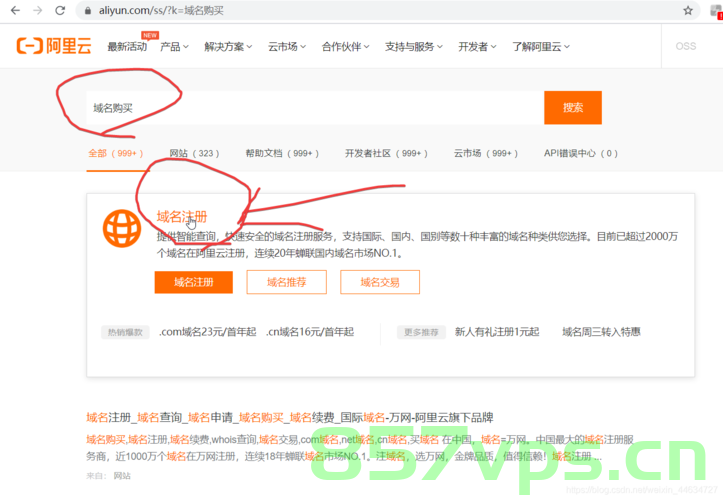Go back with the browser back arrow
This screenshot has height=500, width=723.
pos(15,11)
